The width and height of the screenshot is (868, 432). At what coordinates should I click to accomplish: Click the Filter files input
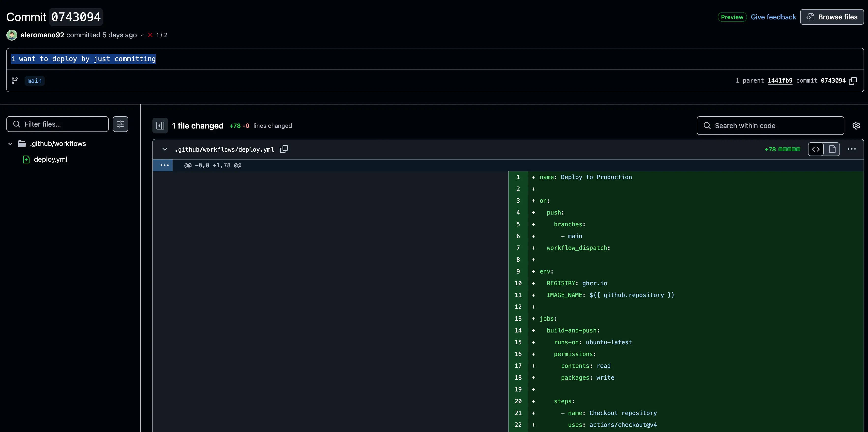tap(62, 124)
